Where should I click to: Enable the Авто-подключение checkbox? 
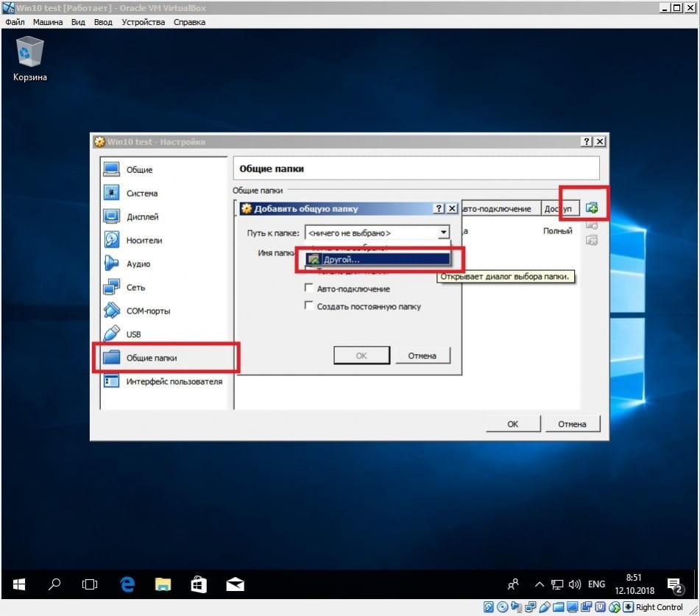pos(308,288)
